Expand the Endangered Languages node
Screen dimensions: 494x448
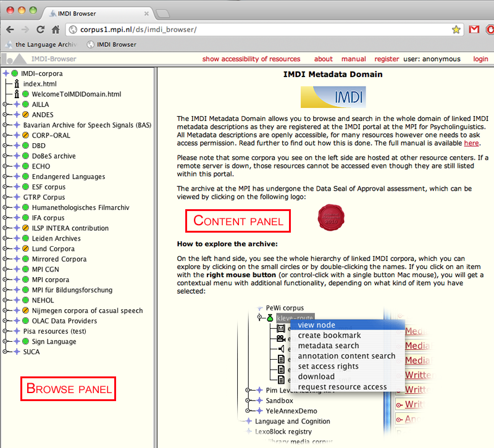pyautogui.click(x=5, y=176)
